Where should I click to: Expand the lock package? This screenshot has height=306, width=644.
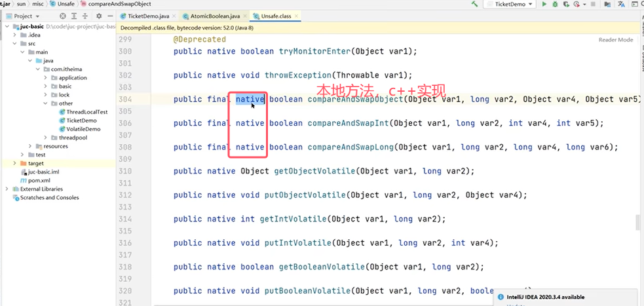(45, 95)
